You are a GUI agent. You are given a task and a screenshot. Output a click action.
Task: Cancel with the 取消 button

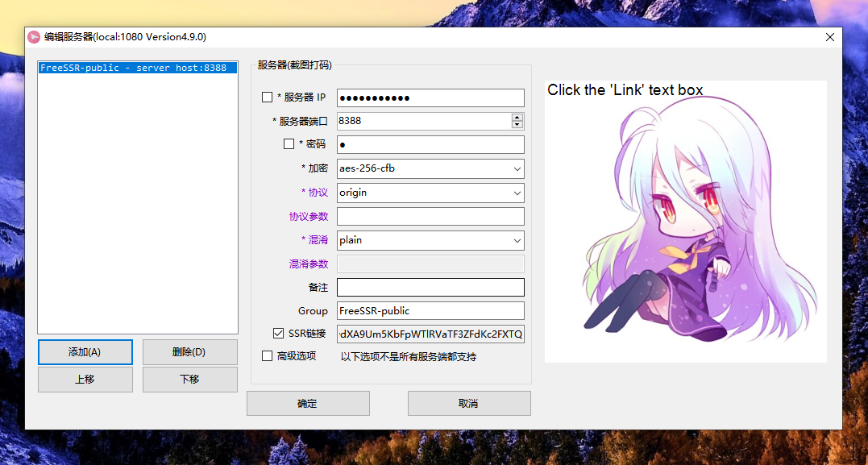tap(469, 404)
